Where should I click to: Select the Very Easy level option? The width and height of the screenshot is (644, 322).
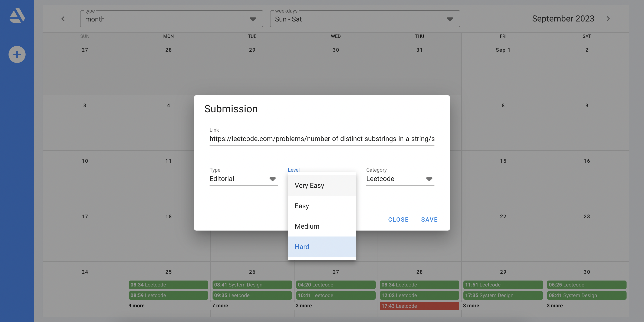click(x=322, y=185)
